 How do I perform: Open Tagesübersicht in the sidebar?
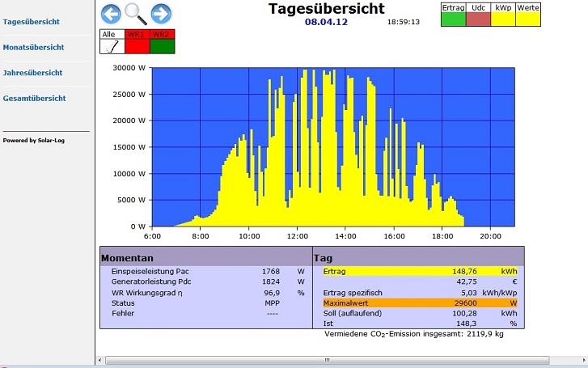pos(31,22)
